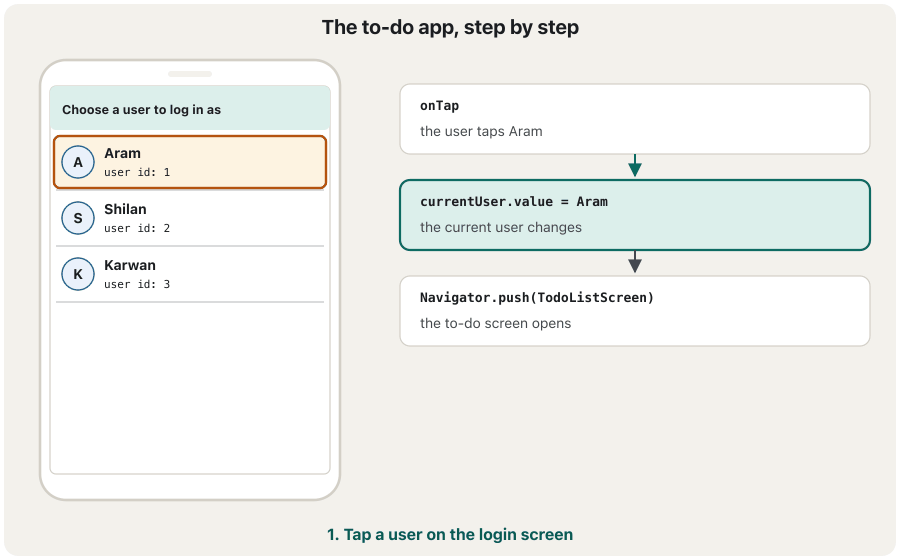
Task: Click Karwan's circular 'K' avatar
Action: pos(78,274)
